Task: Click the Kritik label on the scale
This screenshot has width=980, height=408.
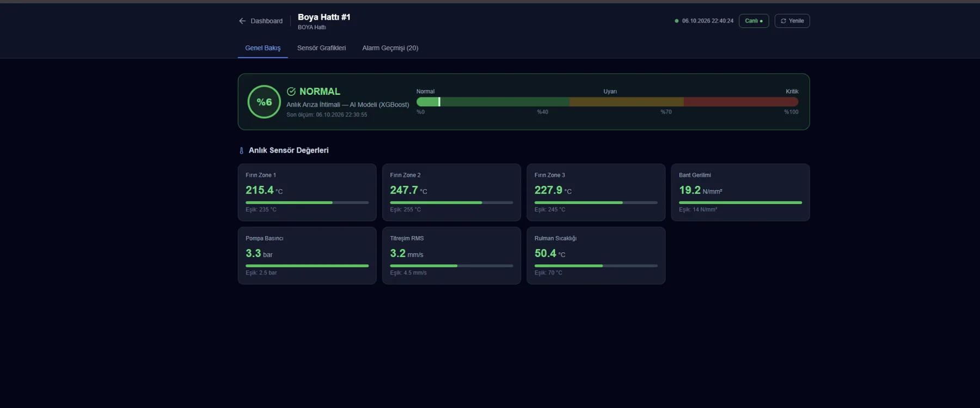Action: pyautogui.click(x=792, y=92)
